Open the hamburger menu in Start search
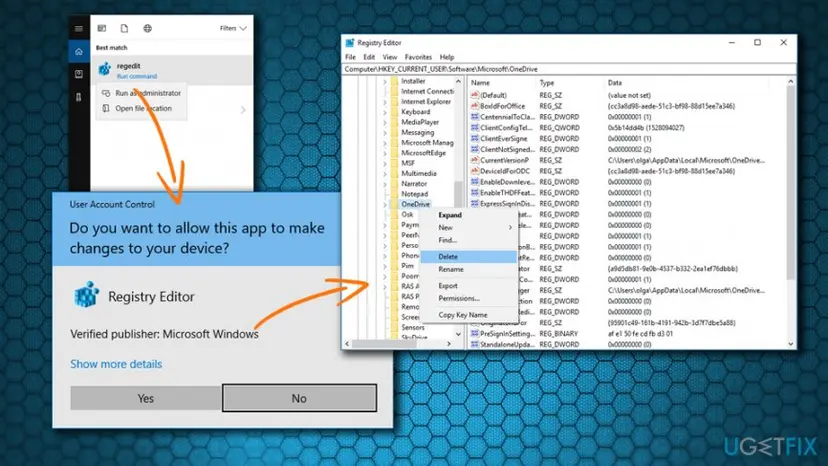Viewport: 828px width, 466px height. tap(79, 29)
